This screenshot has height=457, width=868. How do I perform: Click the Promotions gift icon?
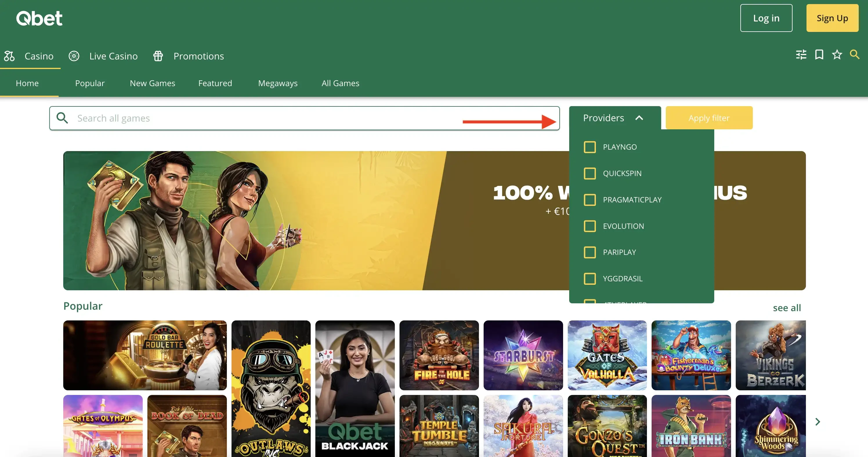(x=158, y=56)
